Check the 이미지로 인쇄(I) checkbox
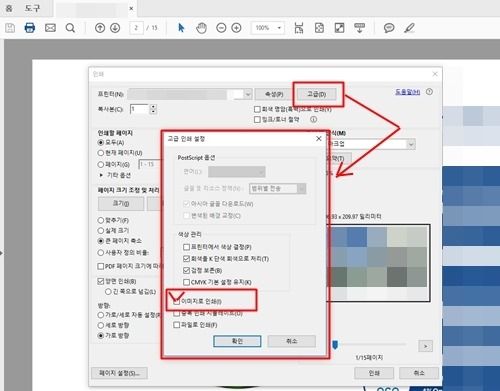The image size is (500, 391). (177, 302)
